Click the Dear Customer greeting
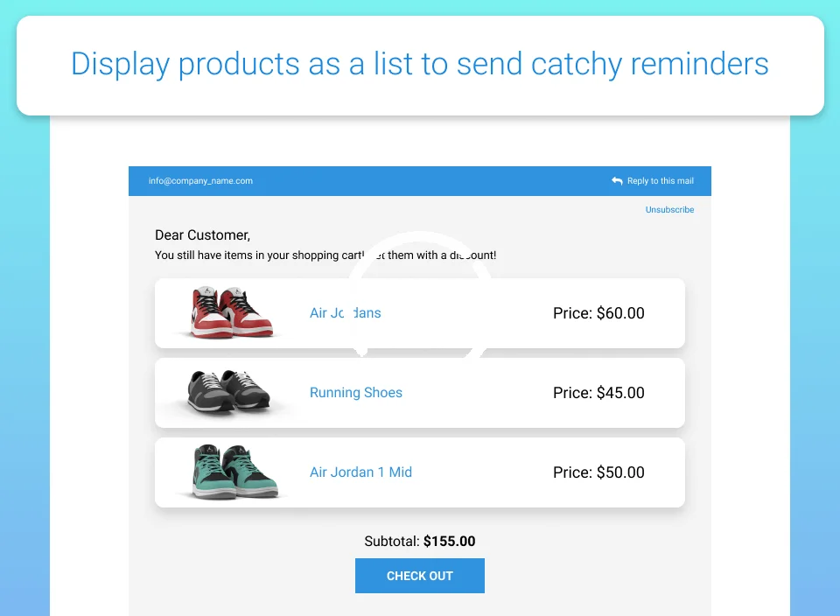This screenshot has width=840, height=616. pyautogui.click(x=202, y=235)
